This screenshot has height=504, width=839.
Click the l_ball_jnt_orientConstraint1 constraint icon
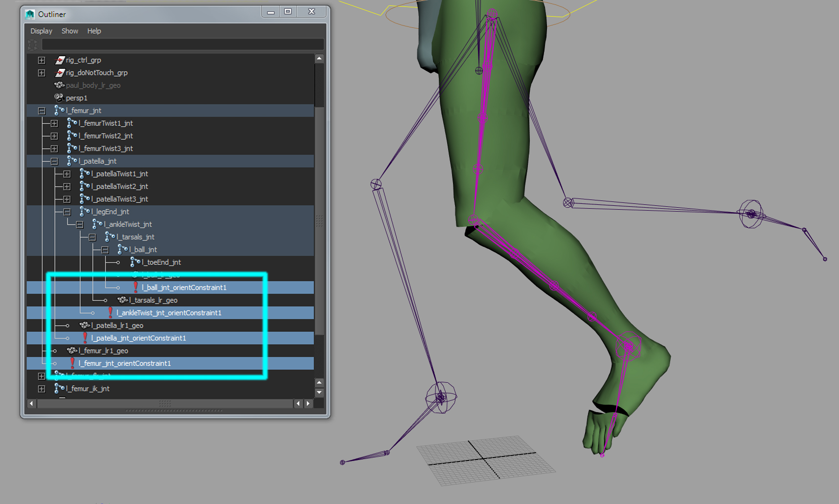point(136,287)
